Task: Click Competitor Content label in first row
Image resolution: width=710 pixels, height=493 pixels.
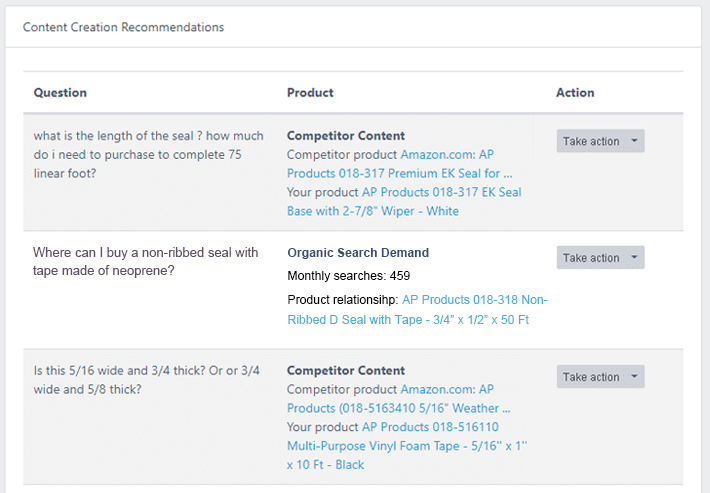Action: (x=346, y=136)
